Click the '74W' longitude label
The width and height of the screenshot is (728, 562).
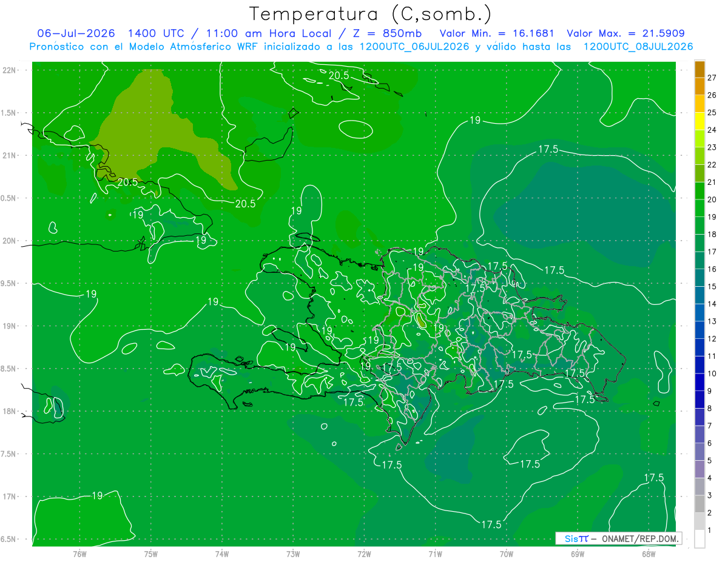222,554
